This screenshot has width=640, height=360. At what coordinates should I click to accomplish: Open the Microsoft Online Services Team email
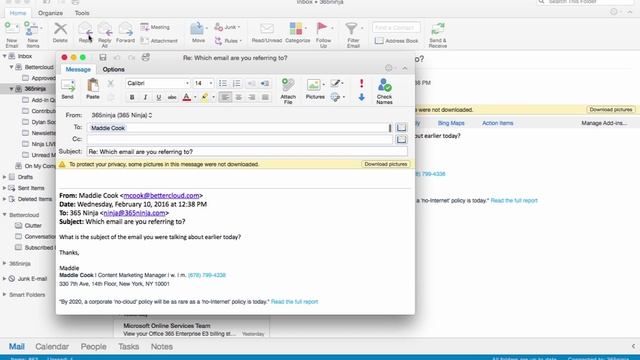[191, 329]
